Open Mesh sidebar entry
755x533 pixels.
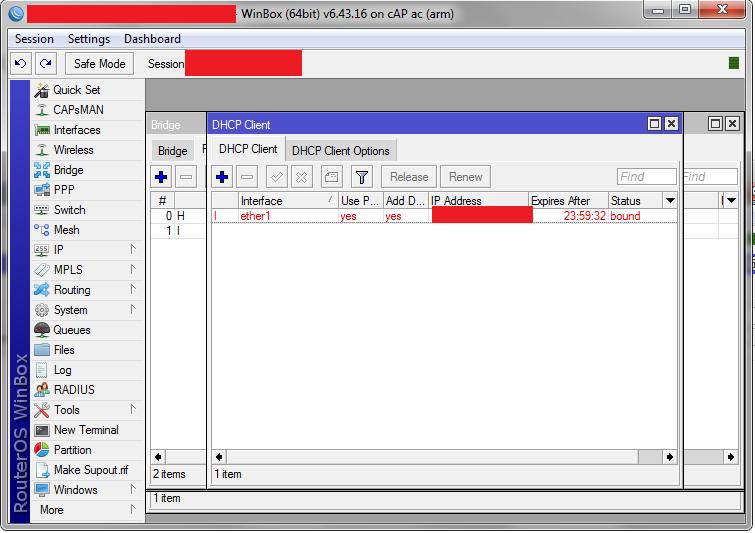coord(88,230)
